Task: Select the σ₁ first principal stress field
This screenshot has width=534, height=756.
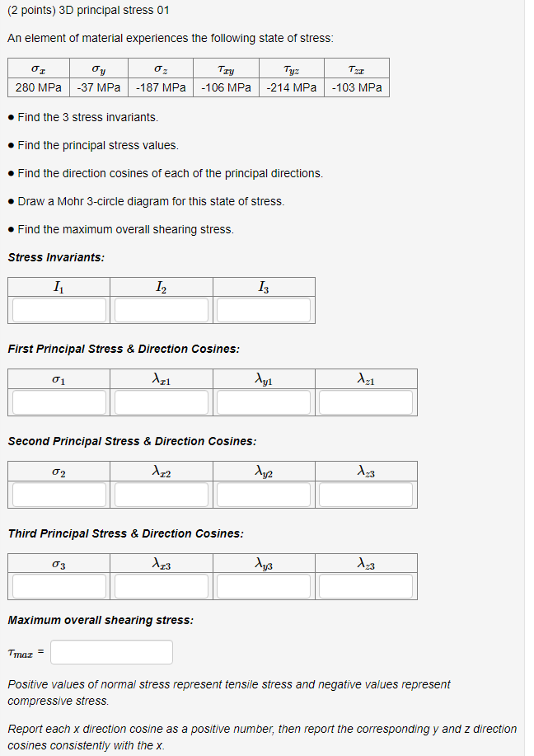Action: [x=58, y=401]
